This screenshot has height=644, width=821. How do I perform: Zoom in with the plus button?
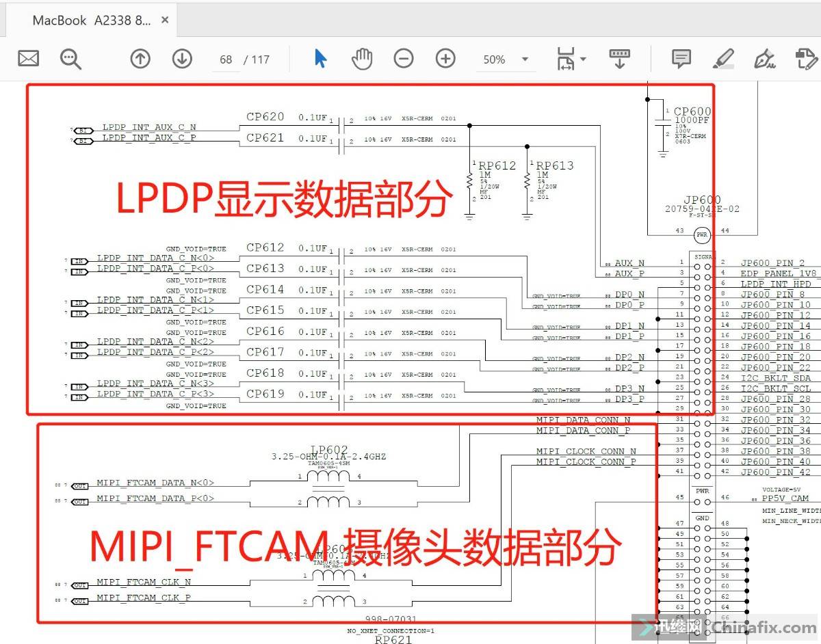coord(445,59)
